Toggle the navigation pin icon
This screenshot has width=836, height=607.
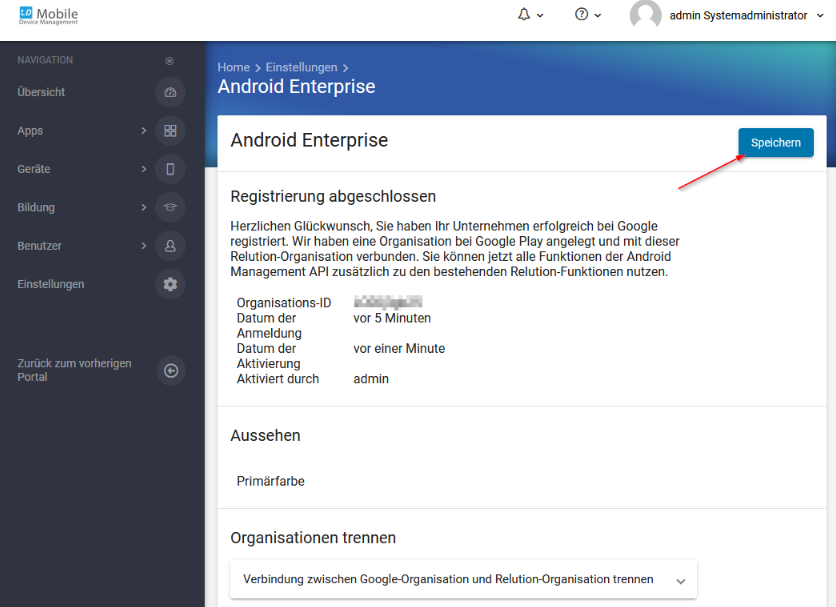click(170, 61)
